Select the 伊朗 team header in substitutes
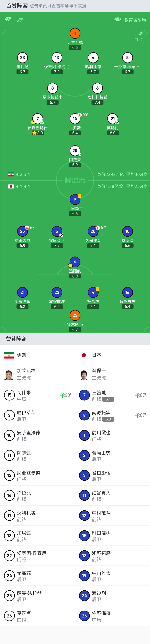150x644 pixels. (x=37, y=355)
